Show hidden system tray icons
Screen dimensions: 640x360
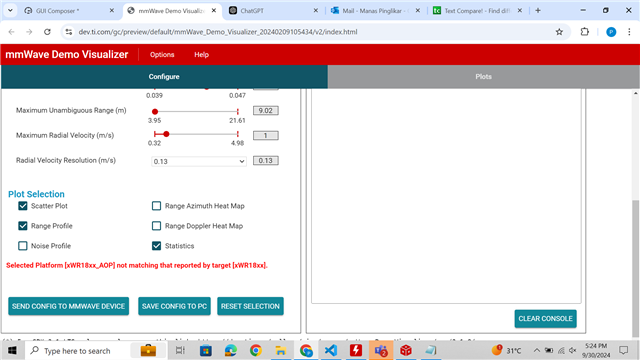pyautogui.click(x=537, y=351)
